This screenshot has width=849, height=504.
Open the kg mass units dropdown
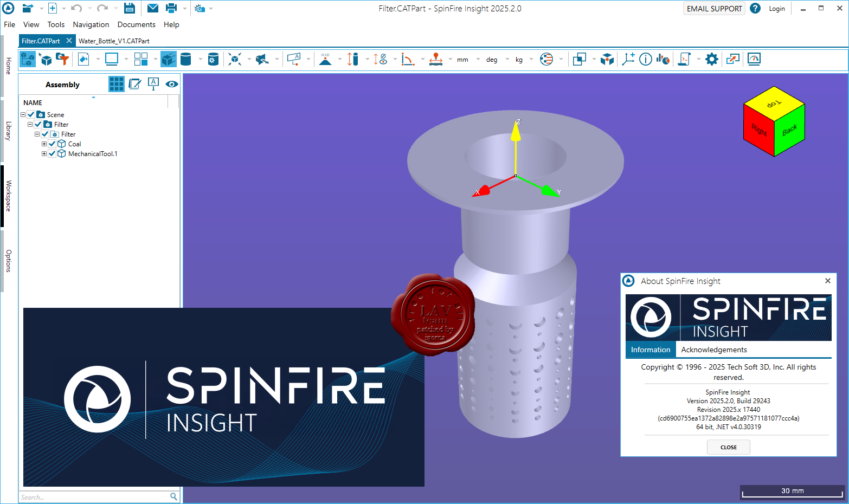click(531, 59)
